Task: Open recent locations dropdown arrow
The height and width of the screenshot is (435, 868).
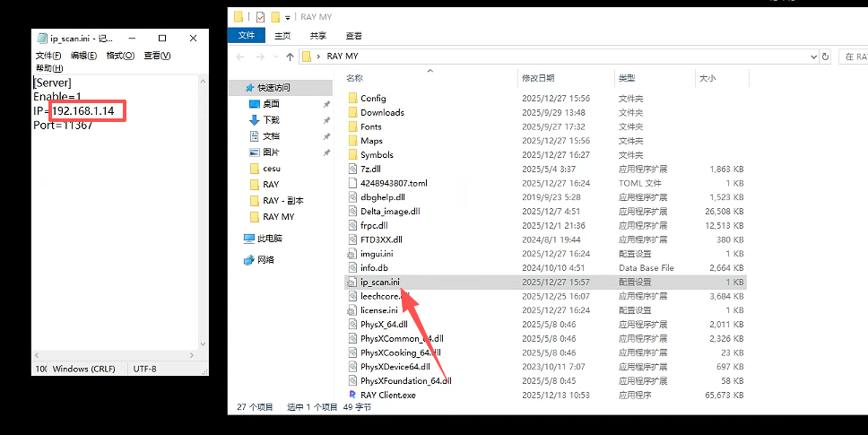Action: [275, 57]
